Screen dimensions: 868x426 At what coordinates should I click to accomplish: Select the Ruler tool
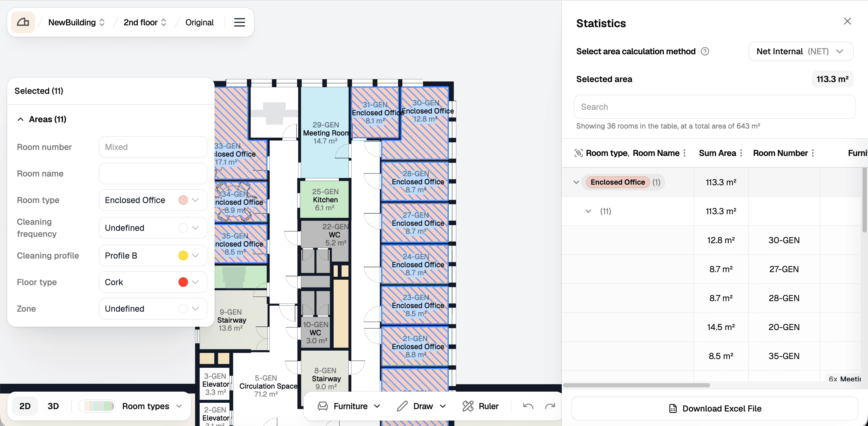click(480, 406)
